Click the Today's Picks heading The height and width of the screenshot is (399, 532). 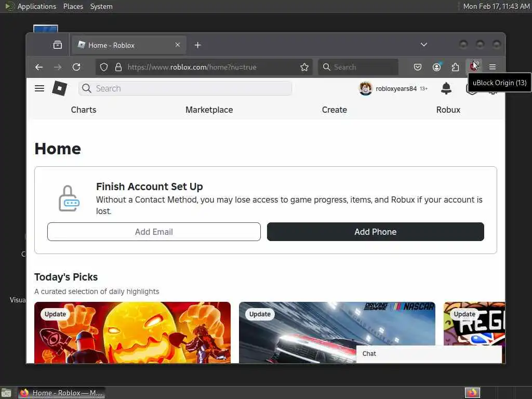(x=66, y=277)
